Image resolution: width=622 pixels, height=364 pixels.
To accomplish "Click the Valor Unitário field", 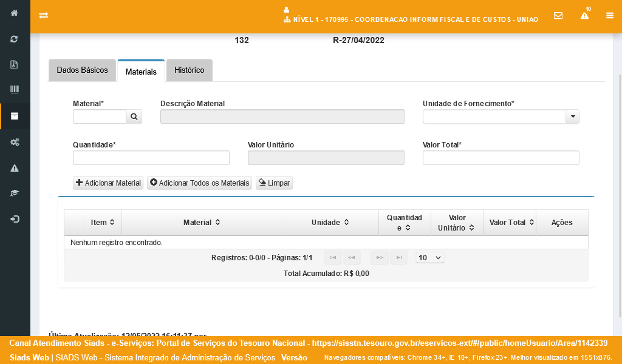I will [326, 158].
